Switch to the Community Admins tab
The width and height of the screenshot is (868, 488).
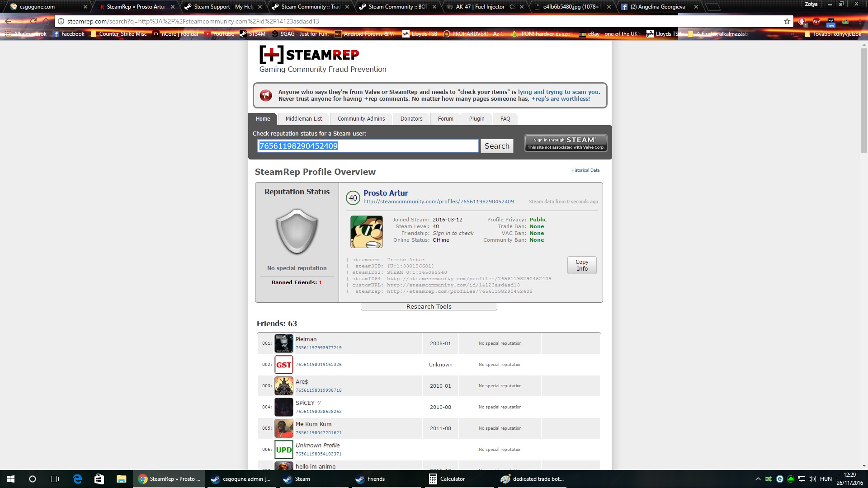[361, 119]
